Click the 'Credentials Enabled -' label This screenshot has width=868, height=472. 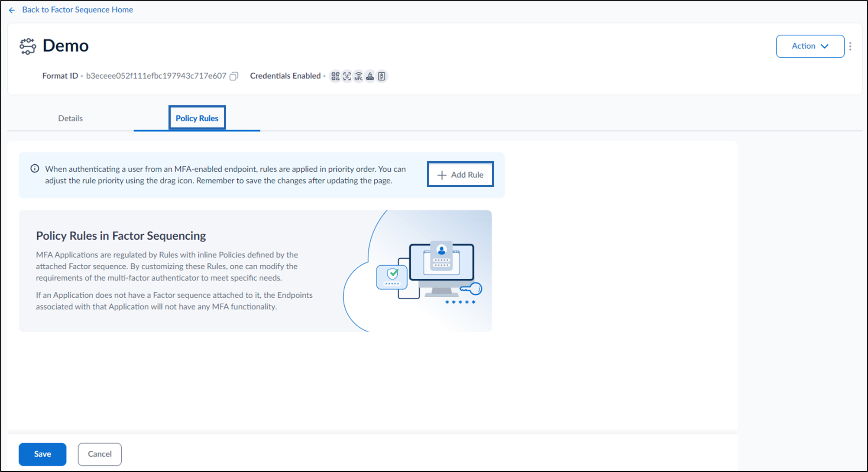click(288, 76)
